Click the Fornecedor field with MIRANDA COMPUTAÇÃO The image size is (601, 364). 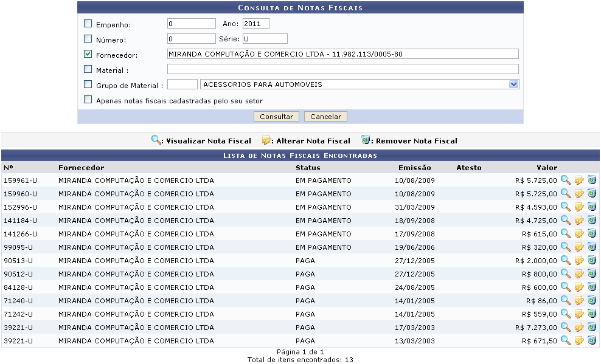click(342, 54)
